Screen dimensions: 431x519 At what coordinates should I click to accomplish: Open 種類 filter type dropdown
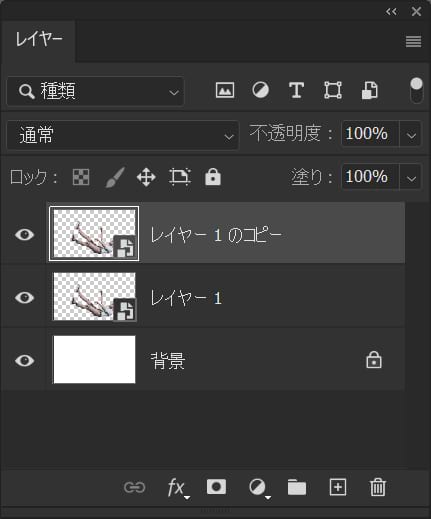click(x=95, y=91)
